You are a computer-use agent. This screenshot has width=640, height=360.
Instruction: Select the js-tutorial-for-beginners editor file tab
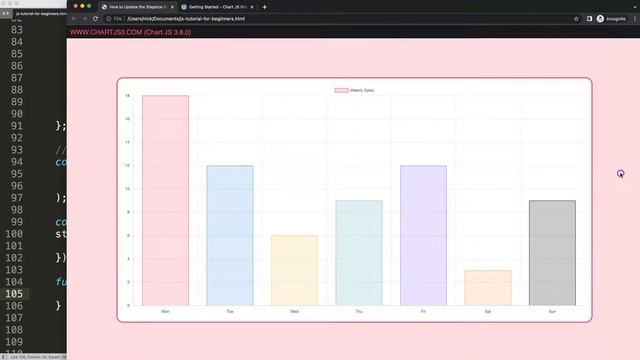click(x=40, y=13)
